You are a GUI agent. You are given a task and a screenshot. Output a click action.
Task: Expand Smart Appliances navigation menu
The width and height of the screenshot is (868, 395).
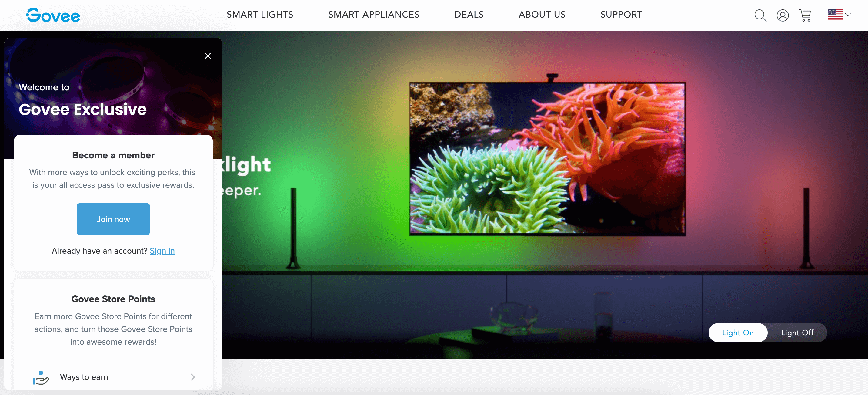click(374, 15)
